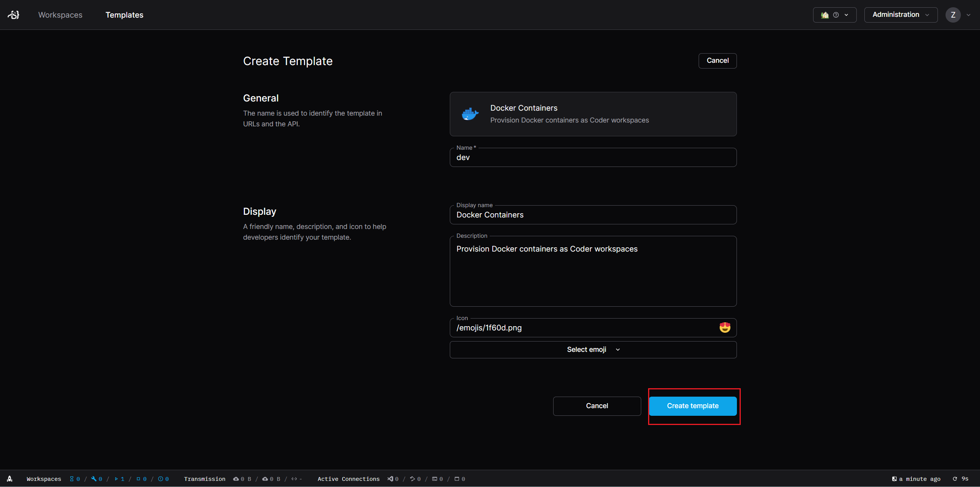This screenshot has width=980, height=487.
Task: Open the Templates tab
Action: pos(124,15)
